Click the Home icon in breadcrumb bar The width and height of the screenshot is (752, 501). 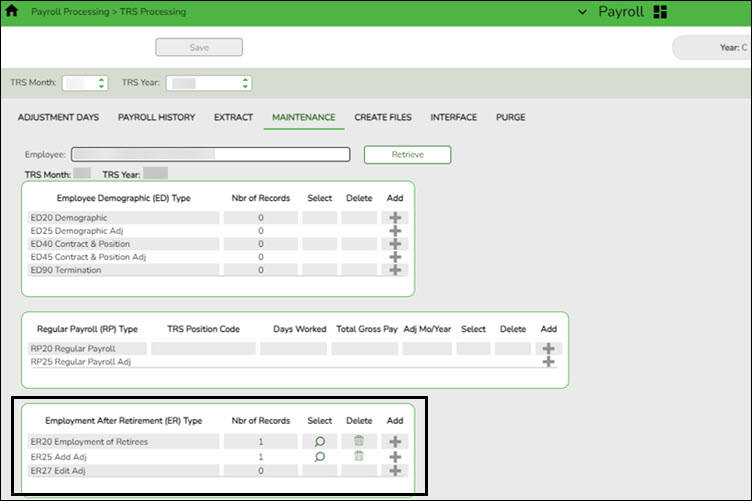(12, 12)
